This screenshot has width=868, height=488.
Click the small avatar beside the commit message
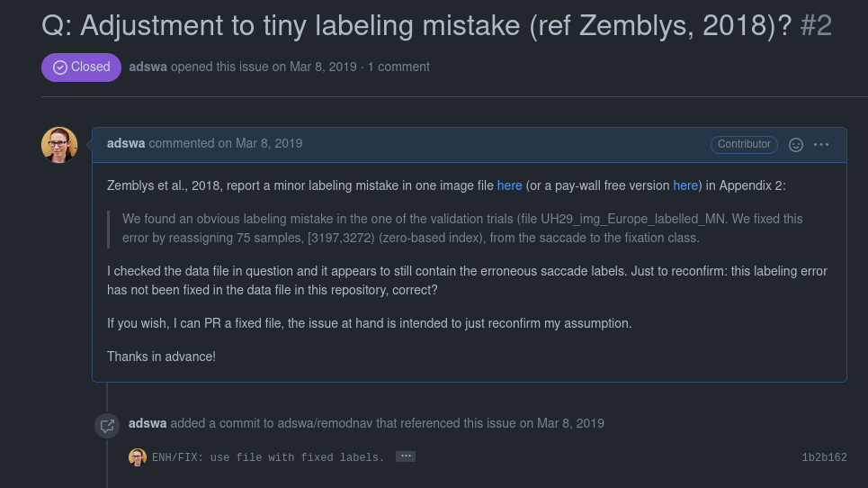coord(138,457)
